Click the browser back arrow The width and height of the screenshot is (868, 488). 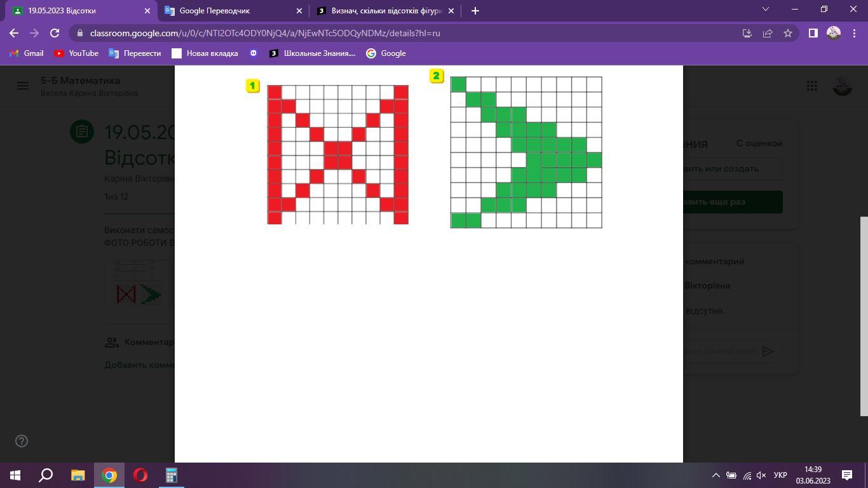pos(14,33)
